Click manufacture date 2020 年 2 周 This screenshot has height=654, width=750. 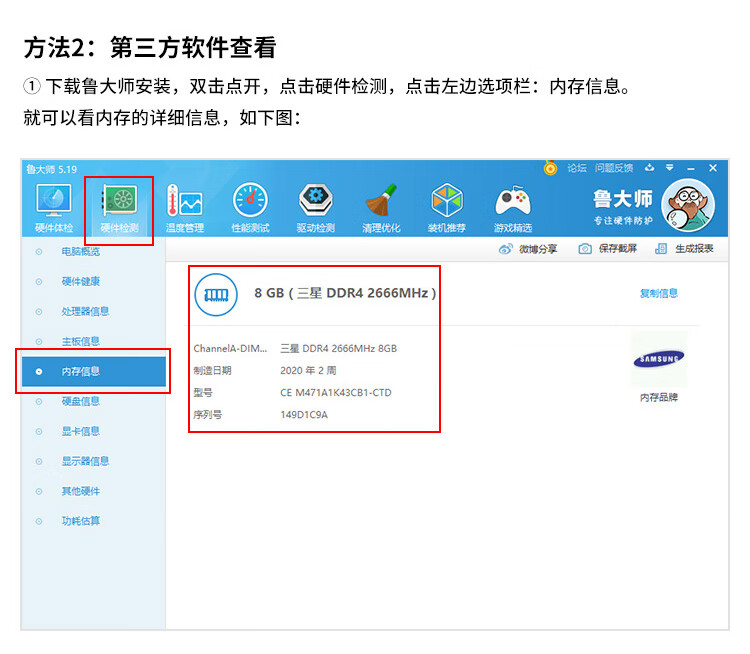pyautogui.click(x=308, y=370)
